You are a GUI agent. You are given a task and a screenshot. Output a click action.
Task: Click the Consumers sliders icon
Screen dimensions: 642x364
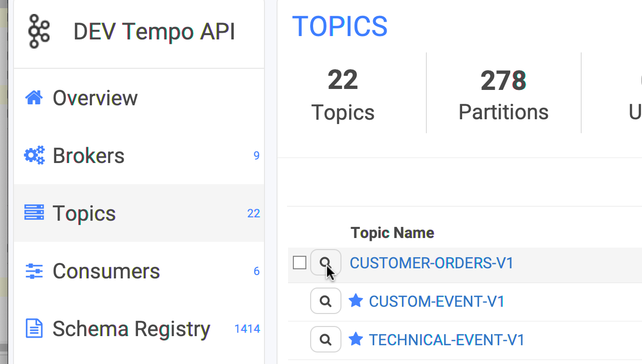[x=34, y=271]
